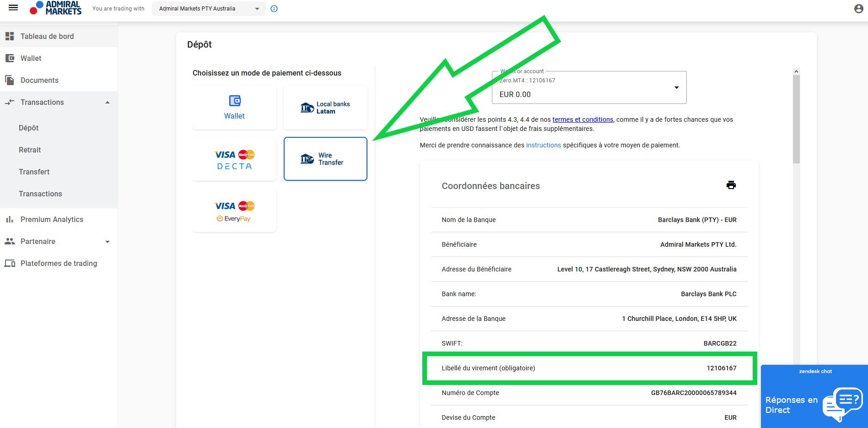This screenshot has height=428, width=868.
Task: Select Retrait under Transactions
Action: pos(59,150)
